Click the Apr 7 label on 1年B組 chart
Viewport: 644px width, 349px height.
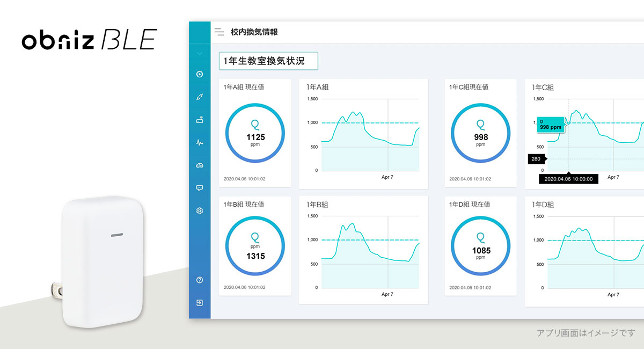point(387,294)
